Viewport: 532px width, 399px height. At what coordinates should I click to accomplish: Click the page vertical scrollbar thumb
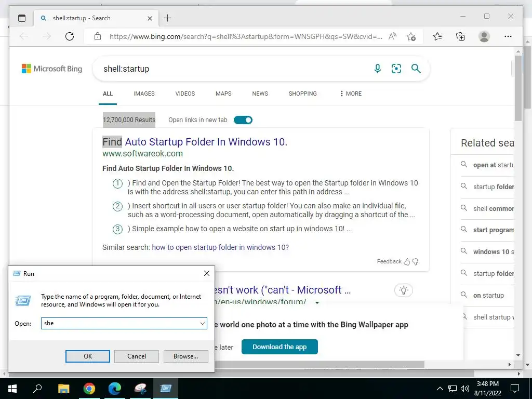click(x=518, y=88)
